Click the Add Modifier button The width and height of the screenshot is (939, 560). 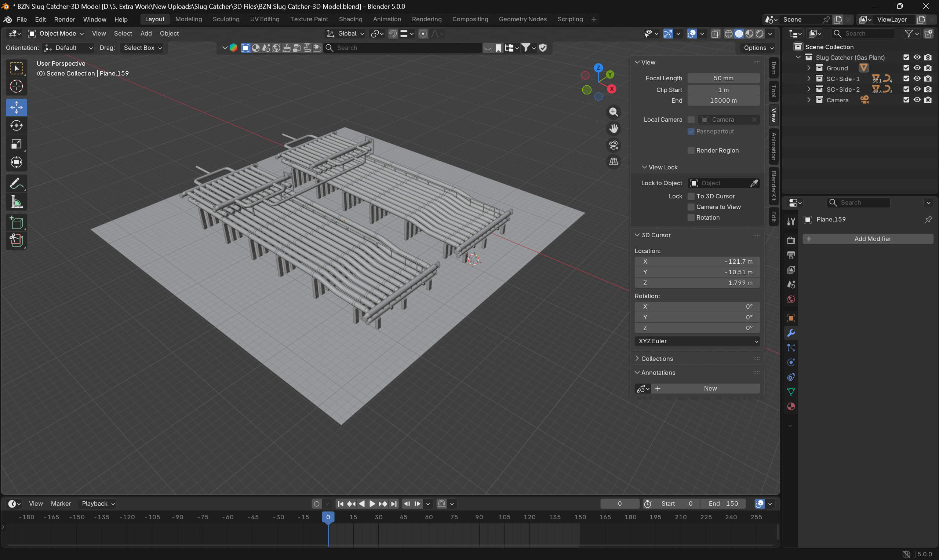tap(868, 239)
